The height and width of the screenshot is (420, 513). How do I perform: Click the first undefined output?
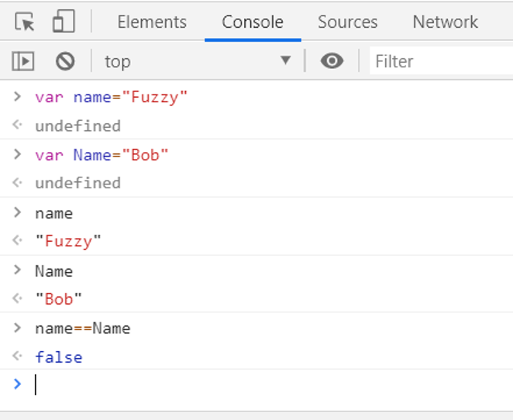pos(77,126)
